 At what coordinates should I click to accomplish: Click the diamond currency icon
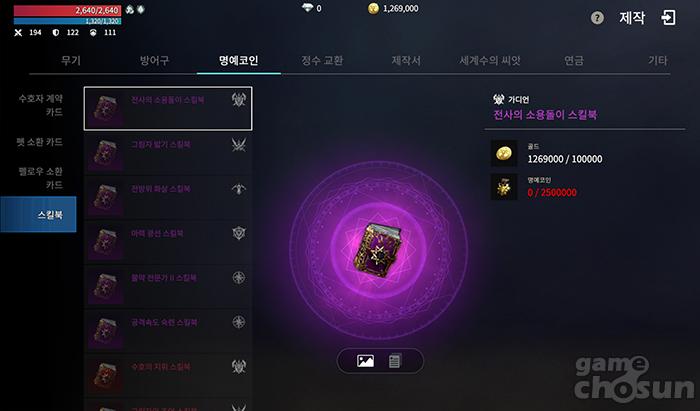coord(307,8)
